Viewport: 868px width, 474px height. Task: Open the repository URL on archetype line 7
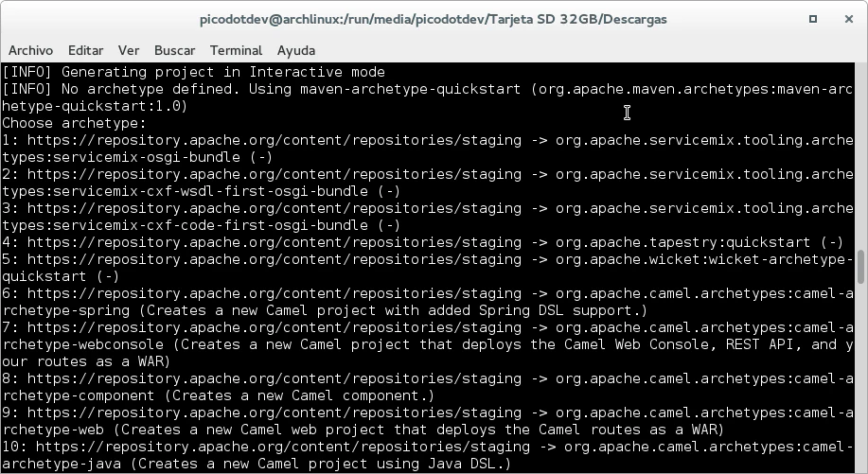pyautogui.click(x=274, y=327)
